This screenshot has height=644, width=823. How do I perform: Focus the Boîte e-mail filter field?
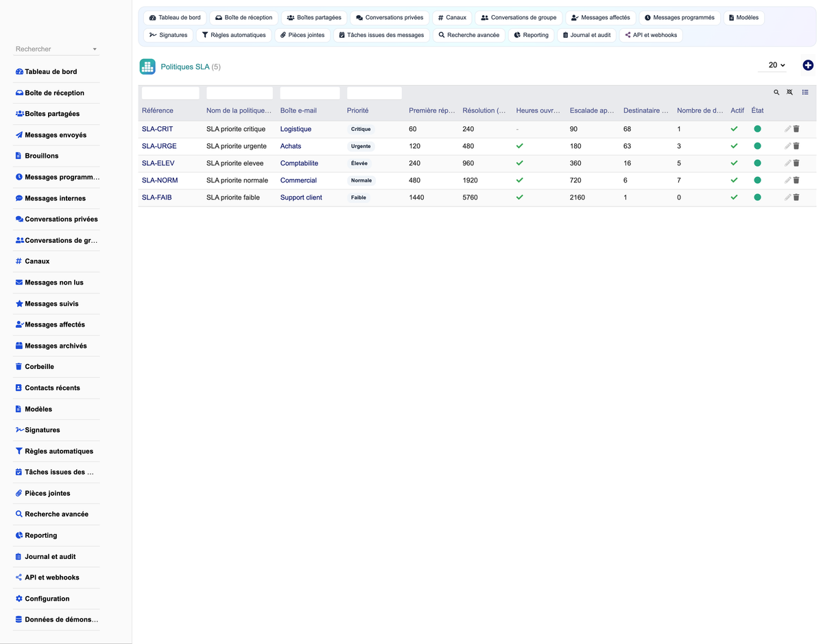310,93
